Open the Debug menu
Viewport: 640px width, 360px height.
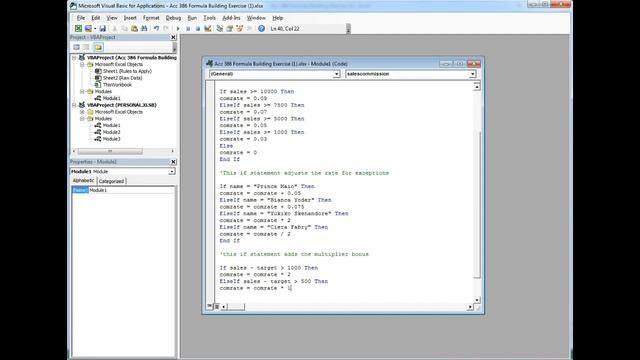(x=173, y=18)
